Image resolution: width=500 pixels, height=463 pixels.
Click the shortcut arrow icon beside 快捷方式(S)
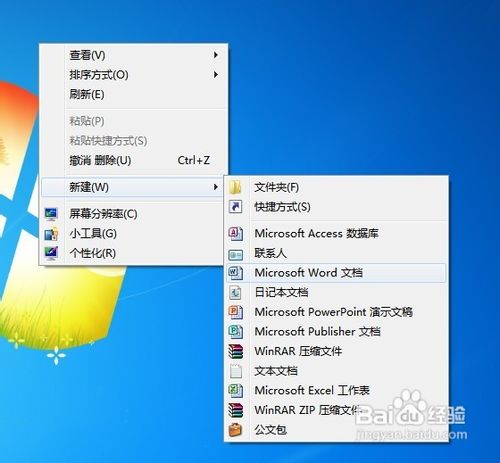(236, 207)
